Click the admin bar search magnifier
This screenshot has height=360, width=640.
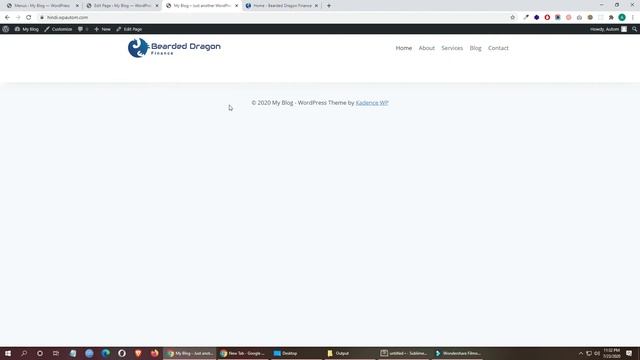[x=634, y=29]
